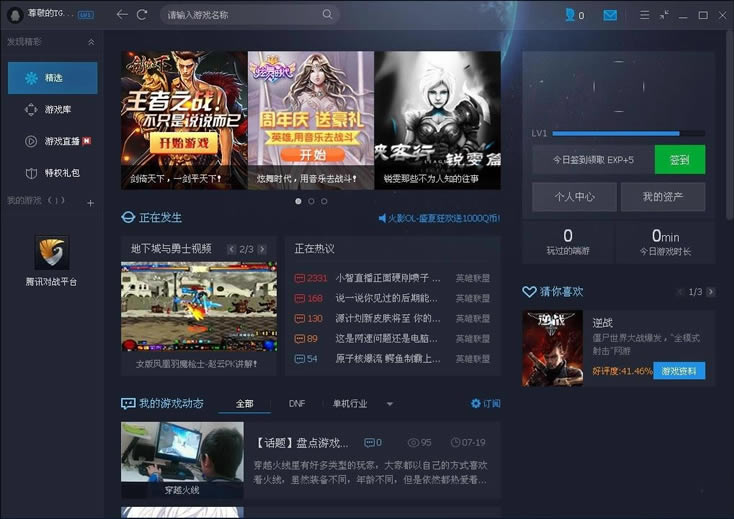Click the LV1 experience progress bar
Image resolution: width=734 pixels, height=519 pixels.
point(628,133)
